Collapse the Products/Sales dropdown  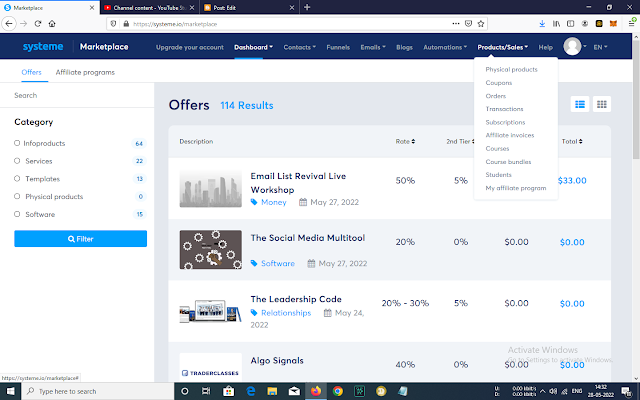point(502,47)
